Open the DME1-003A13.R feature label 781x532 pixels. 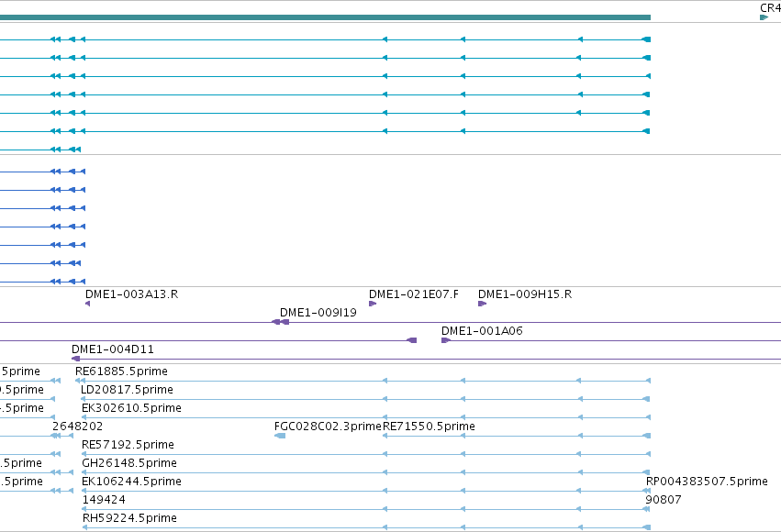coord(131,294)
